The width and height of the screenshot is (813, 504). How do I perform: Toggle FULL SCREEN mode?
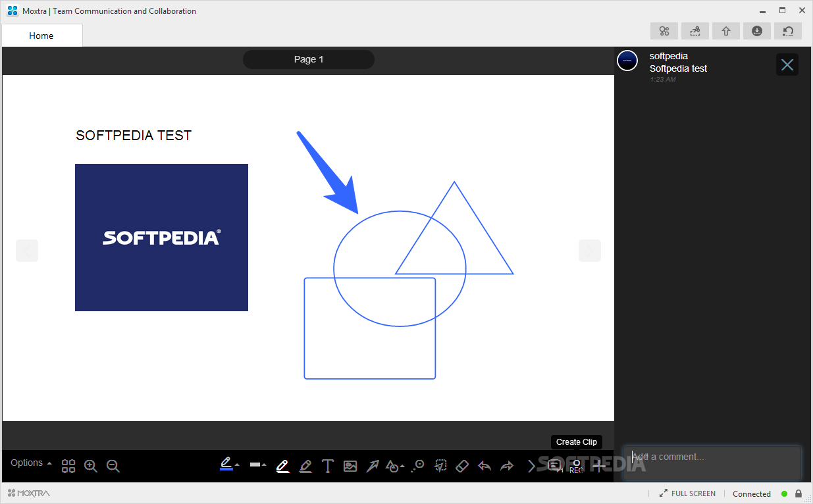687,493
